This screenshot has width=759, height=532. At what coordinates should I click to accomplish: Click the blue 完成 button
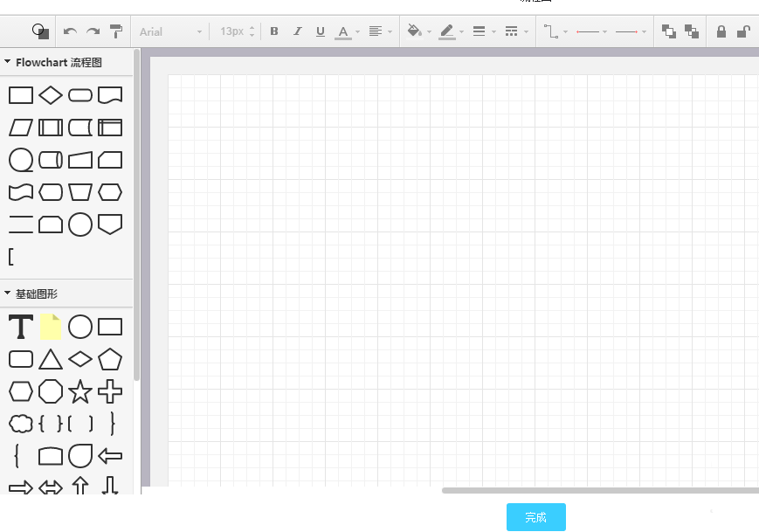(535, 517)
